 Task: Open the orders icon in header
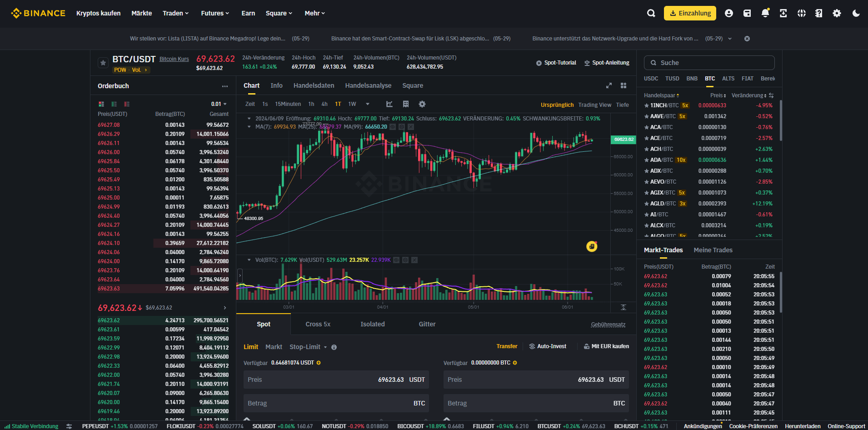(x=783, y=13)
